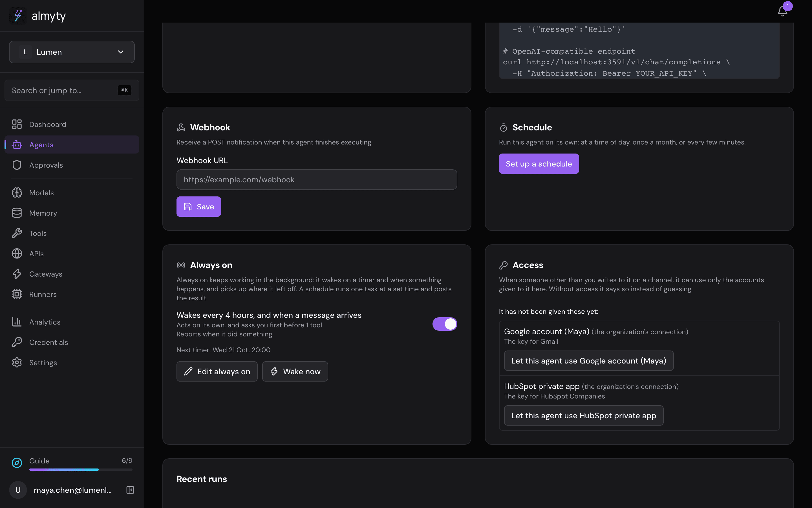Click the Webhook section heading
The width and height of the screenshot is (812, 508).
pos(210,127)
